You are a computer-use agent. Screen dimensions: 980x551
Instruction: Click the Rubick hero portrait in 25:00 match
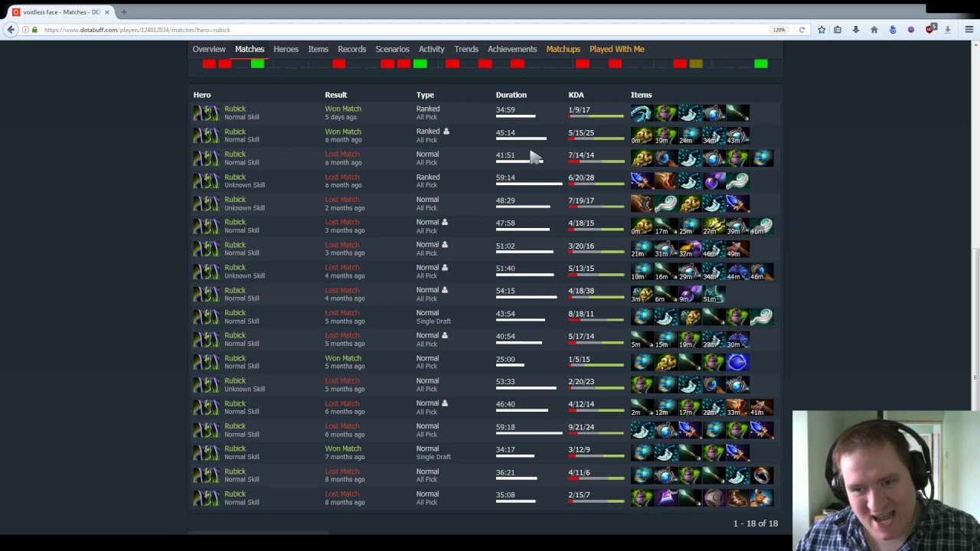pos(206,362)
